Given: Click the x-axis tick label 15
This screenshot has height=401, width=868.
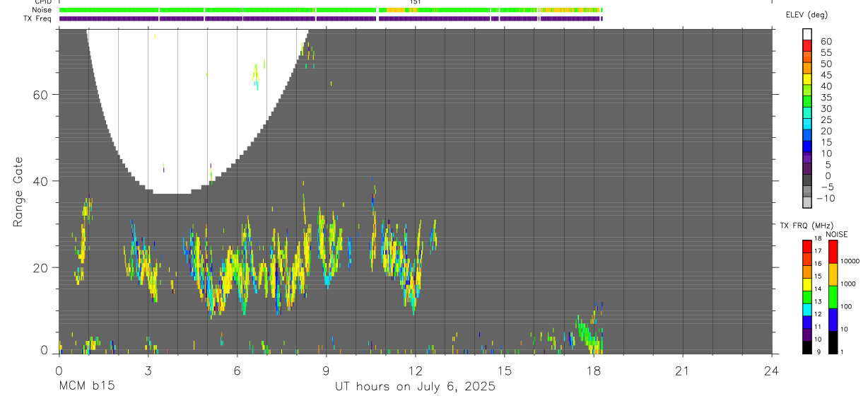Looking at the screenshot, I should pyautogui.click(x=504, y=371).
